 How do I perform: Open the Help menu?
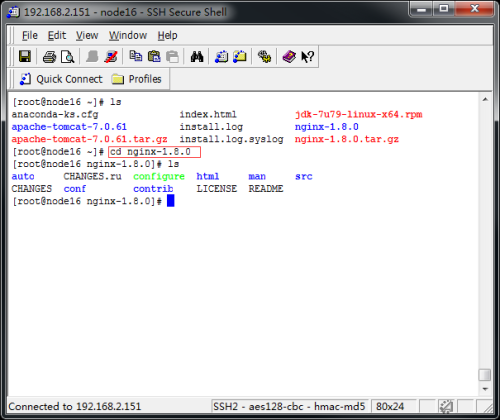click(x=167, y=35)
